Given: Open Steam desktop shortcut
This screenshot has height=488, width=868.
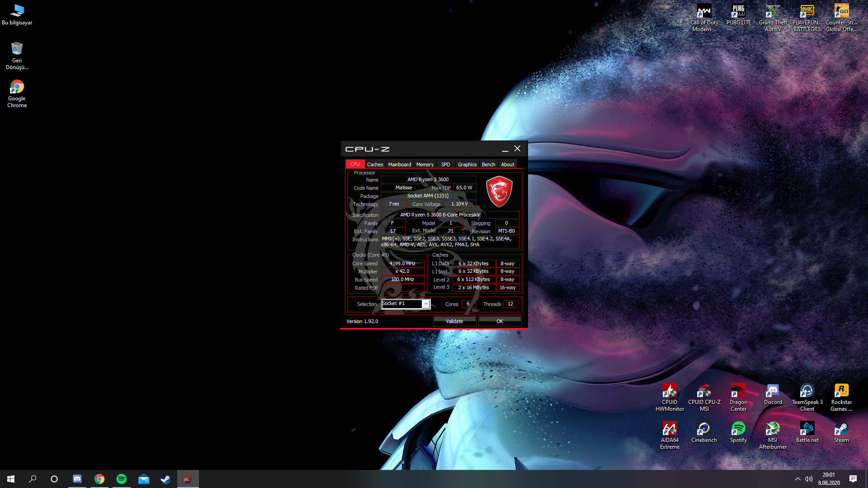Looking at the screenshot, I should (841, 432).
